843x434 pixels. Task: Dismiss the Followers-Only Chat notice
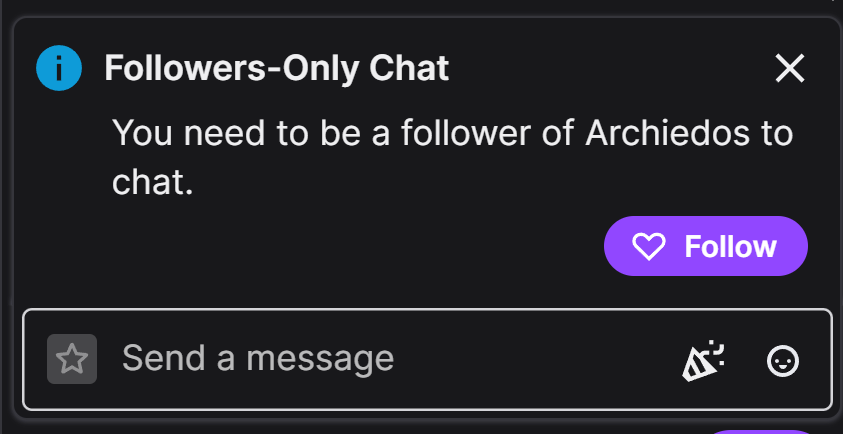790,69
